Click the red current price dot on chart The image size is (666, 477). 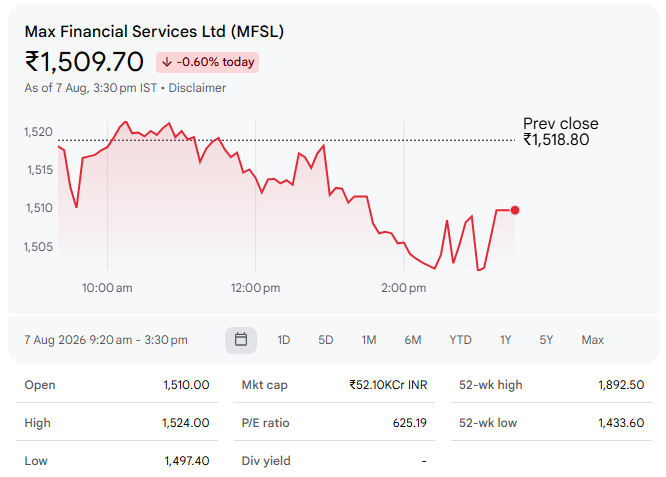515,210
